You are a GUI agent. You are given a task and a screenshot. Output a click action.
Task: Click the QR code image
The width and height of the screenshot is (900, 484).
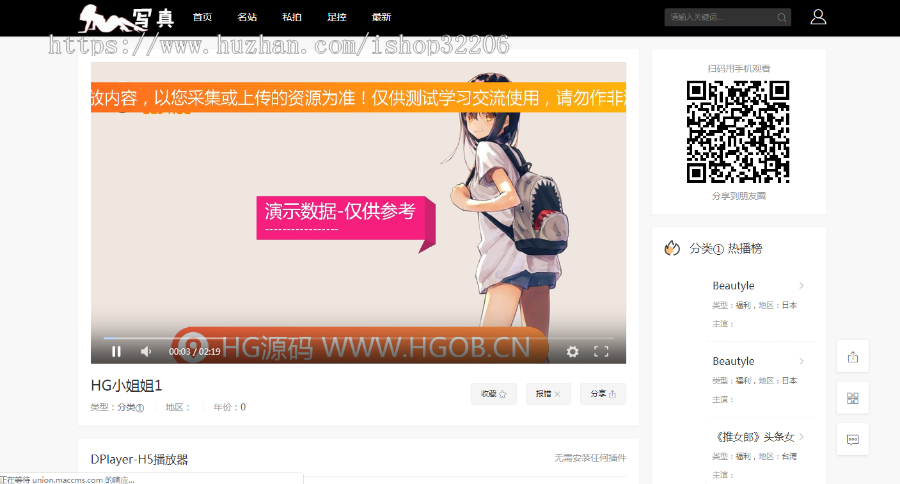tap(738, 132)
